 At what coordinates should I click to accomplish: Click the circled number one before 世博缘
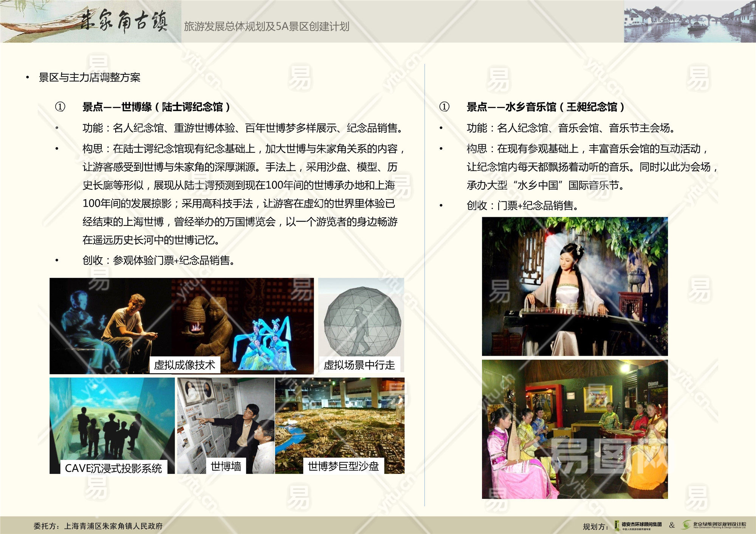(60, 107)
